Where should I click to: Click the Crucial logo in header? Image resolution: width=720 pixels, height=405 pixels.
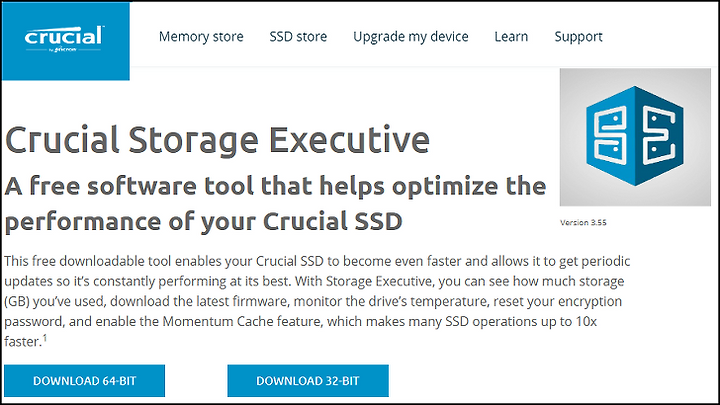coord(64,39)
